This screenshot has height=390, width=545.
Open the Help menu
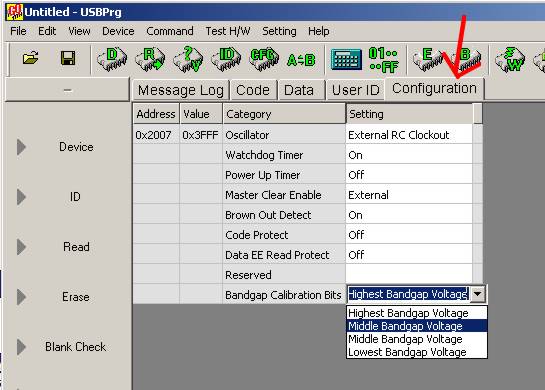(318, 31)
